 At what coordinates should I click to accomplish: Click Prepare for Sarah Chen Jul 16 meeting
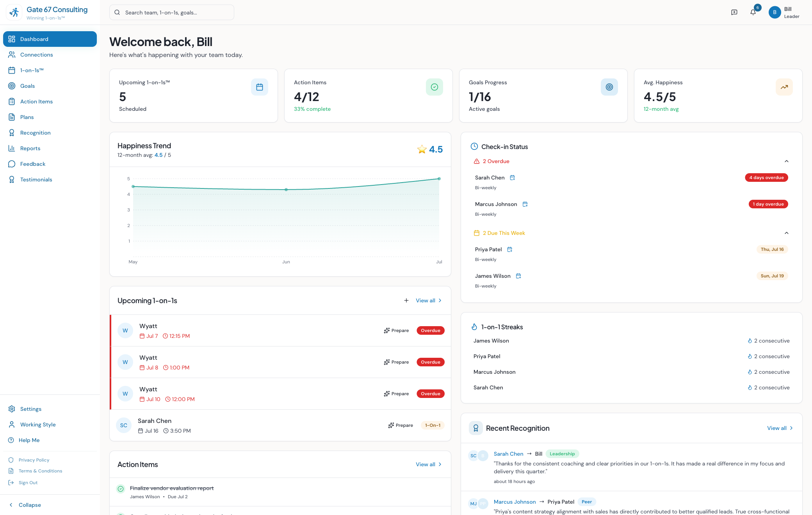coord(401,425)
